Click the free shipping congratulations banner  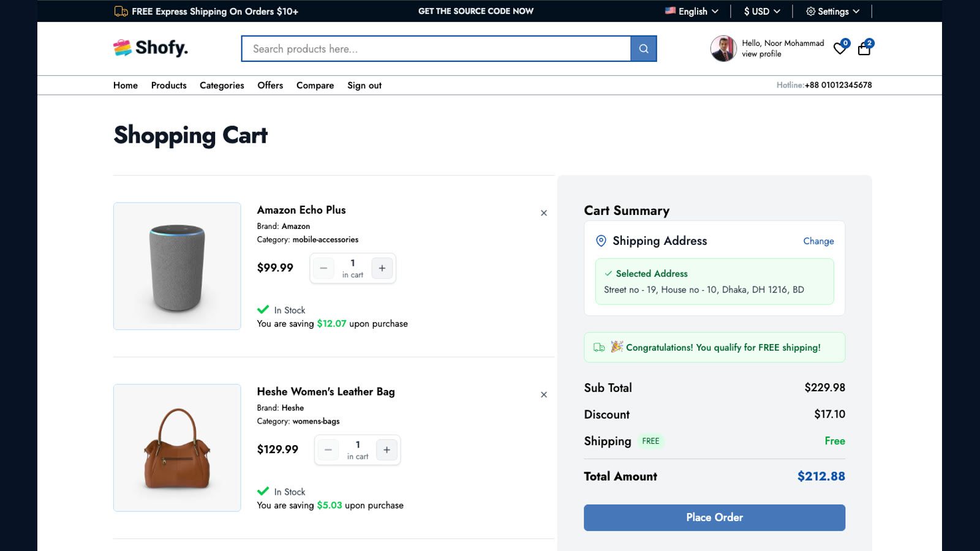tap(714, 347)
